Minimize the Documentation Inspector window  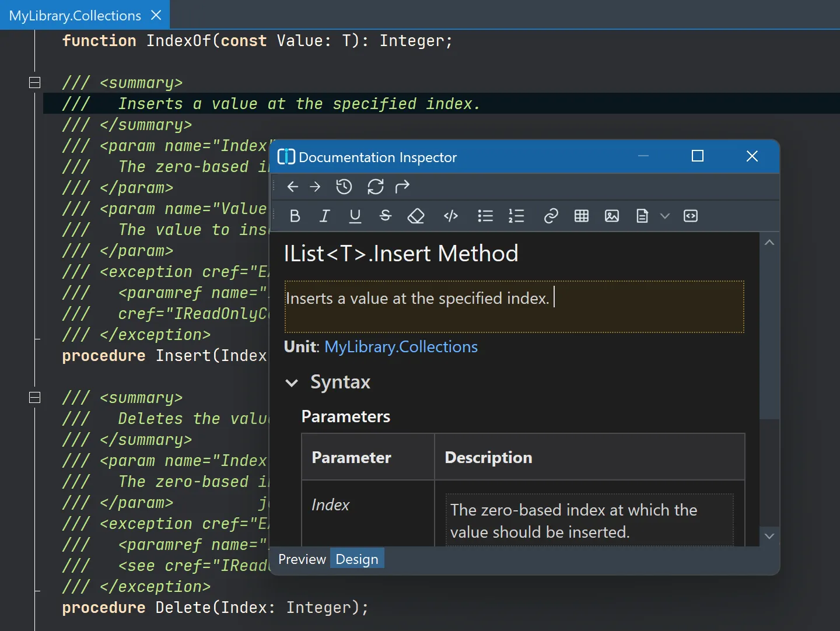tap(643, 156)
